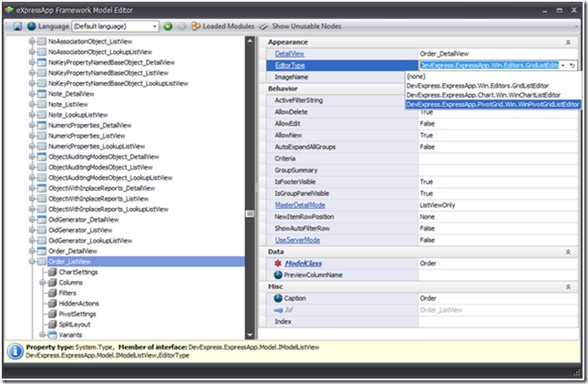The height and width of the screenshot is (384, 588).
Task: Click the globe icon beside Caption
Action: 278,298
